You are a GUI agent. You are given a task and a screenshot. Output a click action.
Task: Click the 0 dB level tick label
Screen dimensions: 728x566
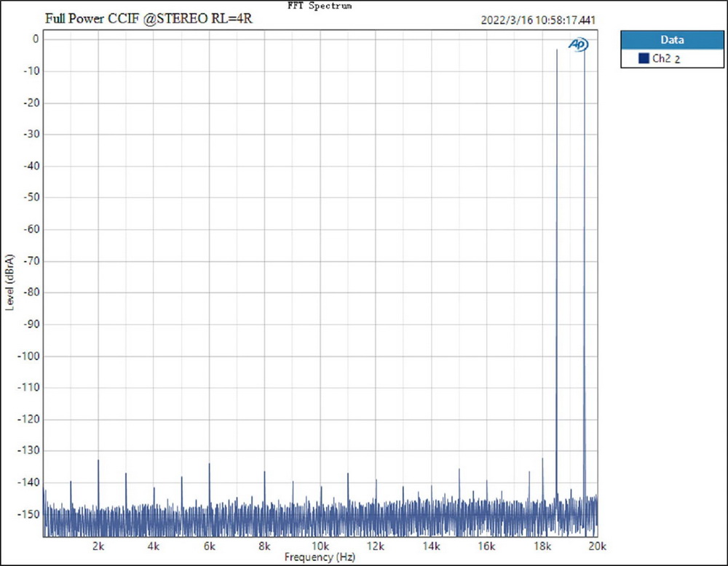(34, 39)
